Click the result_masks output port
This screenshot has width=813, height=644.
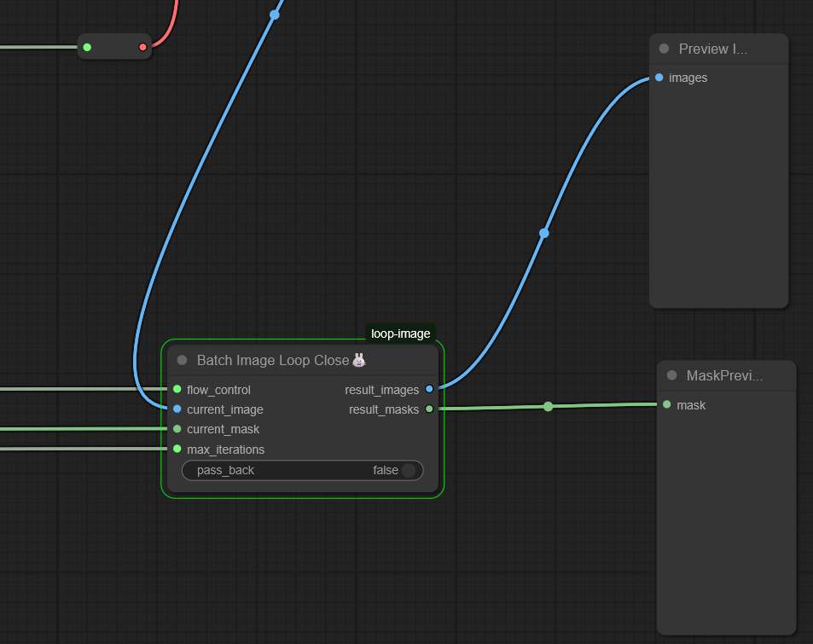(x=429, y=409)
